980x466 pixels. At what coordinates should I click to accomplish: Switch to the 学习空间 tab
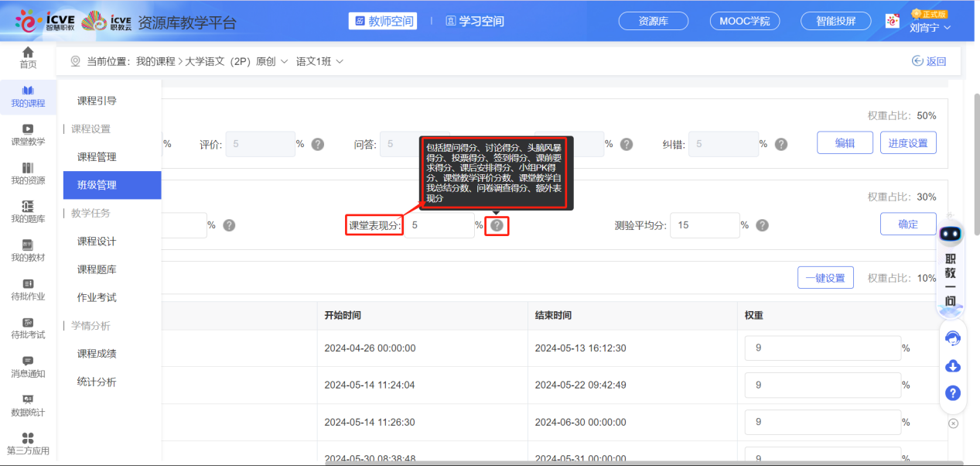point(474,21)
